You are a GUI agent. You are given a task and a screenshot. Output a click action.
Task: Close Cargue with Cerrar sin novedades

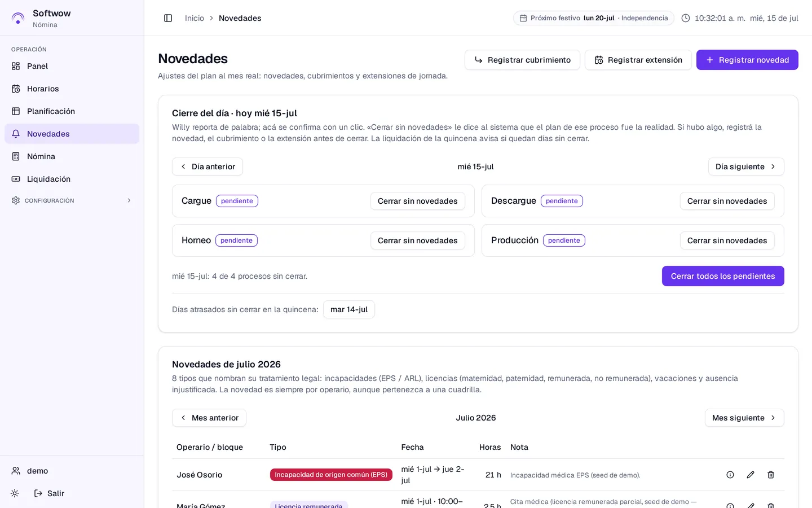point(418,201)
